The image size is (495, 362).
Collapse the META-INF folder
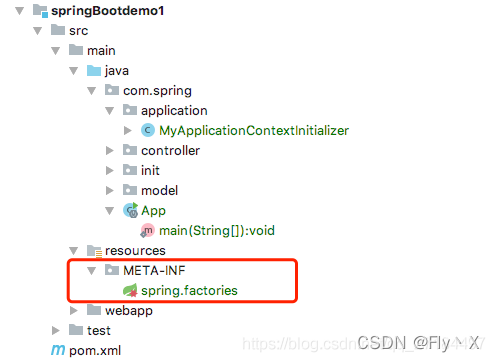[x=91, y=271]
